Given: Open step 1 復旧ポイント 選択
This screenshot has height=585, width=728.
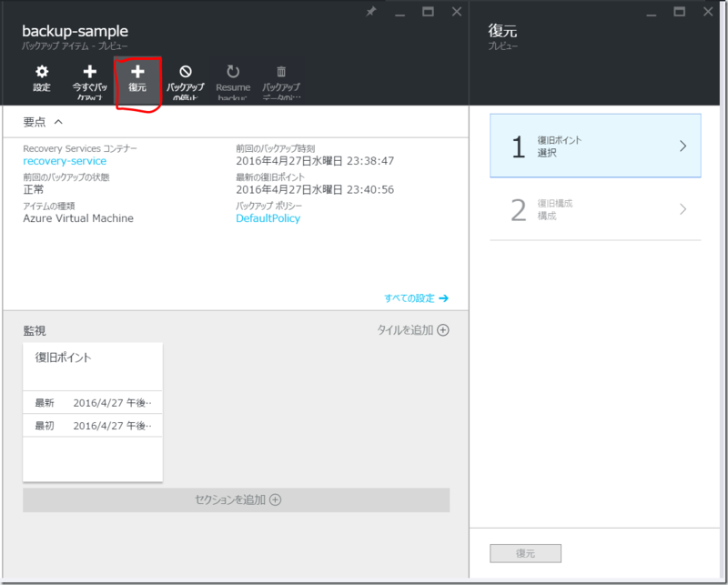Looking at the screenshot, I should pyautogui.click(x=595, y=146).
